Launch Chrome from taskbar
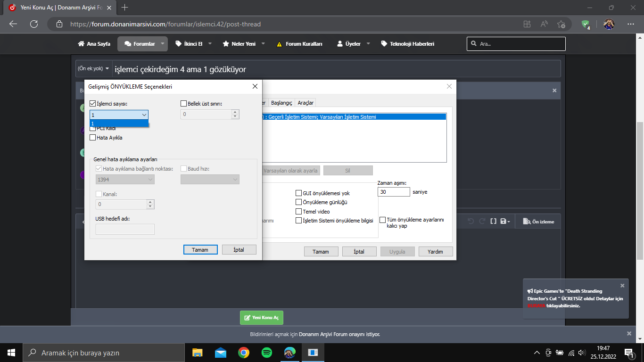 click(x=243, y=353)
